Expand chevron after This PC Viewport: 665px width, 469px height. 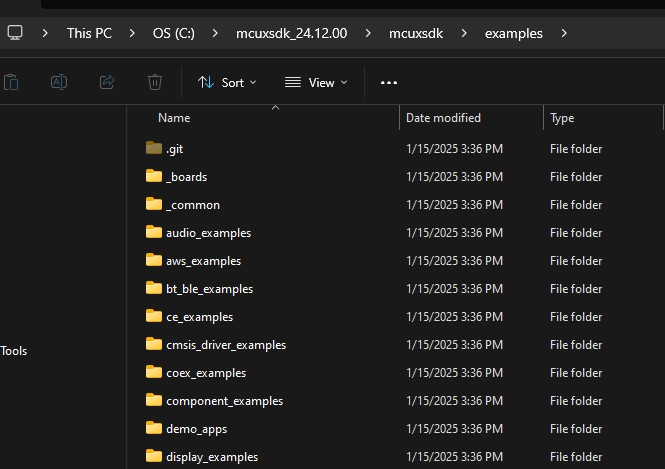point(132,33)
